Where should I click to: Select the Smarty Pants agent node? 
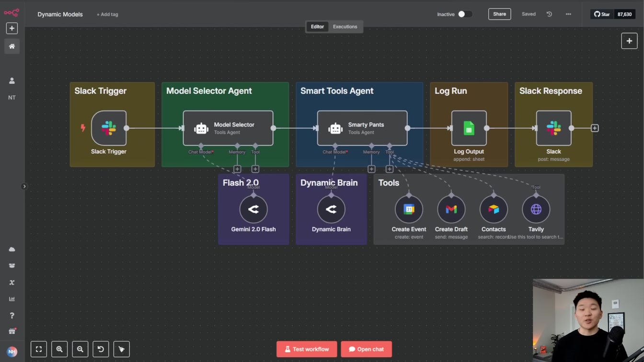(x=362, y=128)
